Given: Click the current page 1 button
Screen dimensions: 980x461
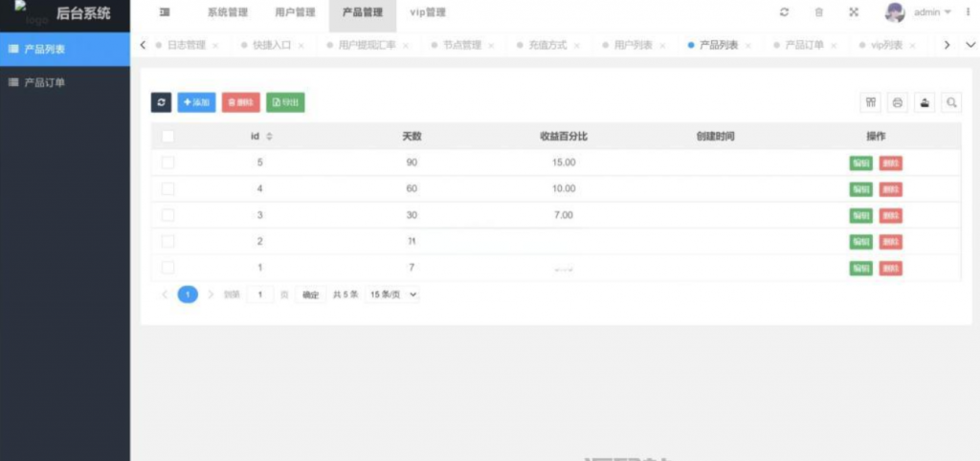Looking at the screenshot, I should click(x=188, y=295).
